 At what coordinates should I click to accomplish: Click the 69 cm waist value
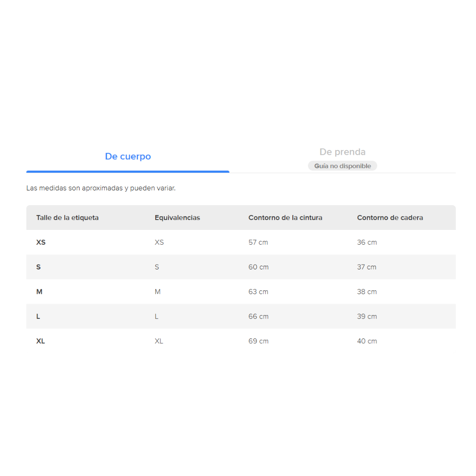click(258, 341)
